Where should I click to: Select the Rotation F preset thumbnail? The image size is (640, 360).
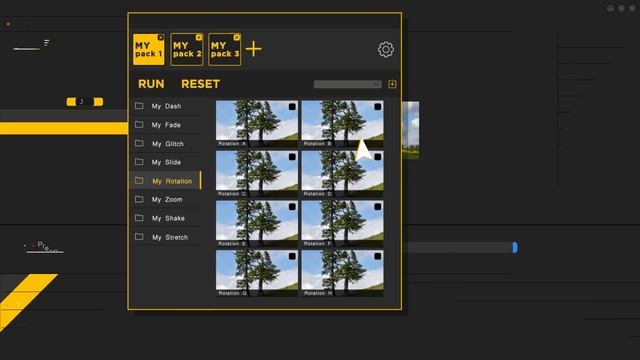[x=342, y=224]
